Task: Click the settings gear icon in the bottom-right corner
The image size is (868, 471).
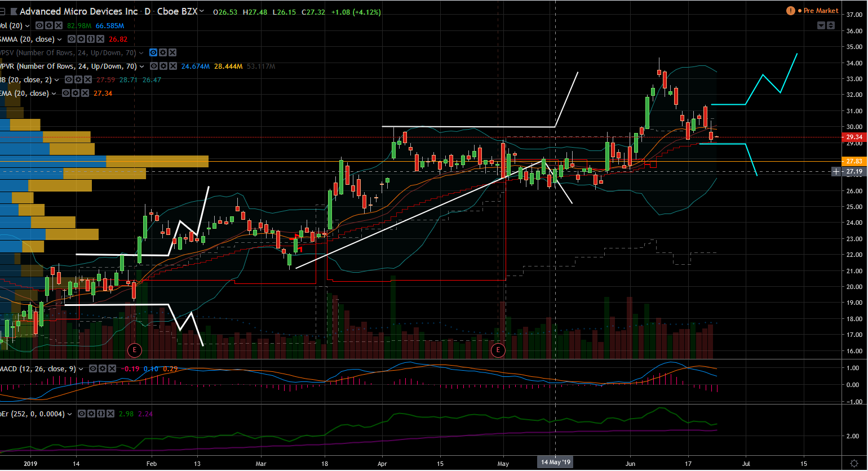Action: (x=853, y=463)
